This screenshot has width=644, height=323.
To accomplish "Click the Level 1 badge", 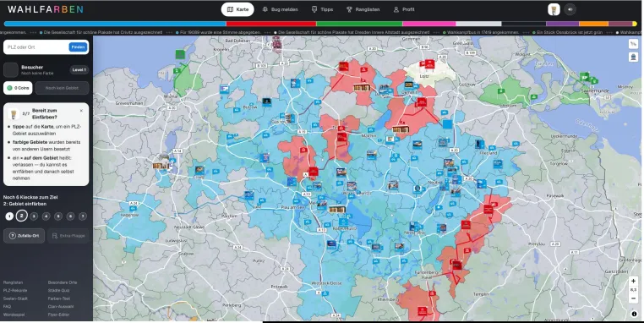I will coord(79,70).
